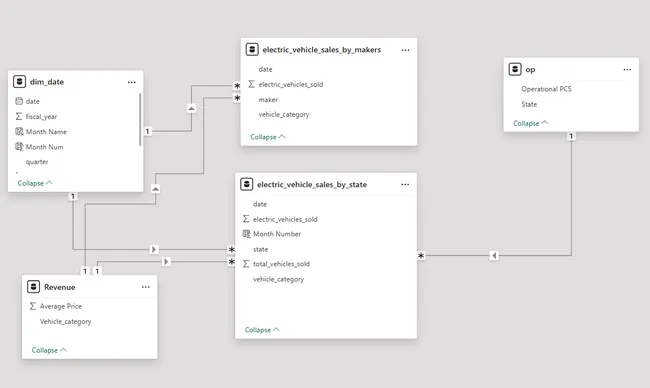Collapse the op table card
The width and height of the screenshot is (650, 388).
click(x=531, y=123)
